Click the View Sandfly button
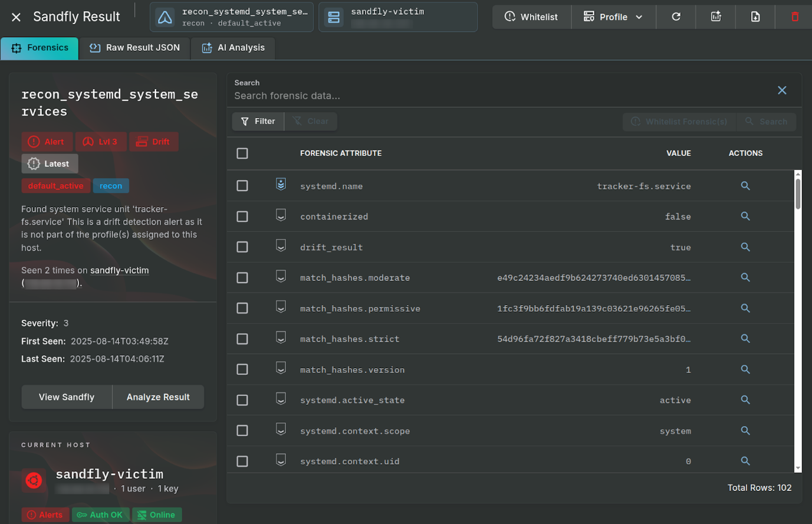Viewport: 812px width, 524px height. (67, 397)
